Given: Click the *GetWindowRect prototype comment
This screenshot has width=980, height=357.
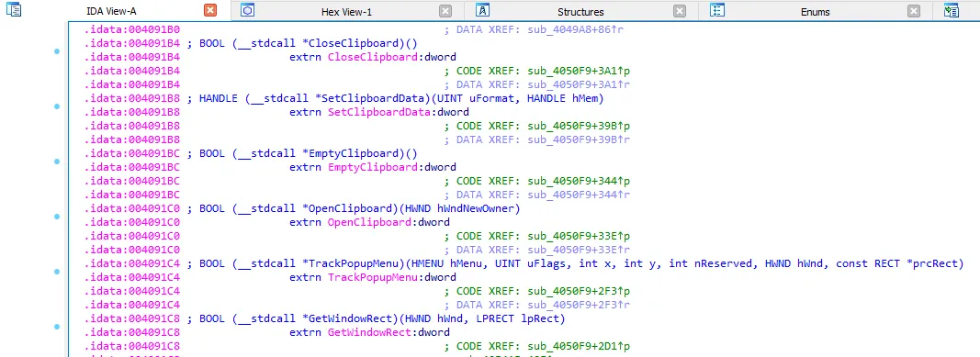Looking at the screenshot, I should [x=376, y=318].
